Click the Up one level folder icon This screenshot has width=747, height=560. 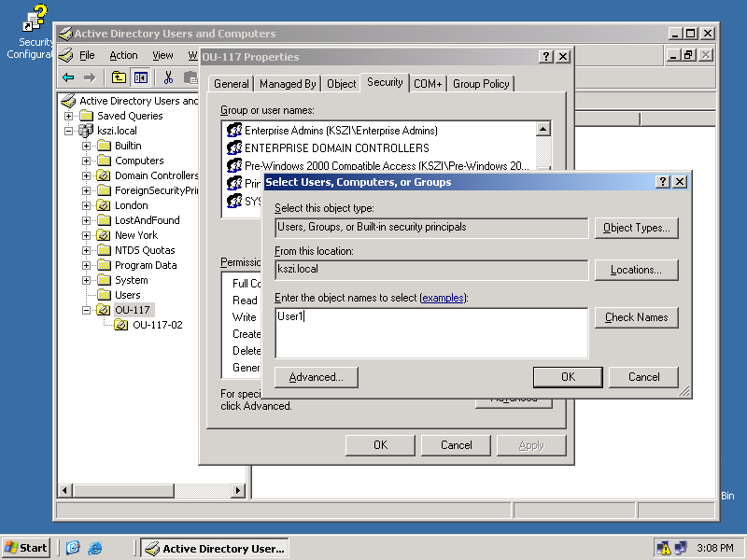click(x=119, y=77)
